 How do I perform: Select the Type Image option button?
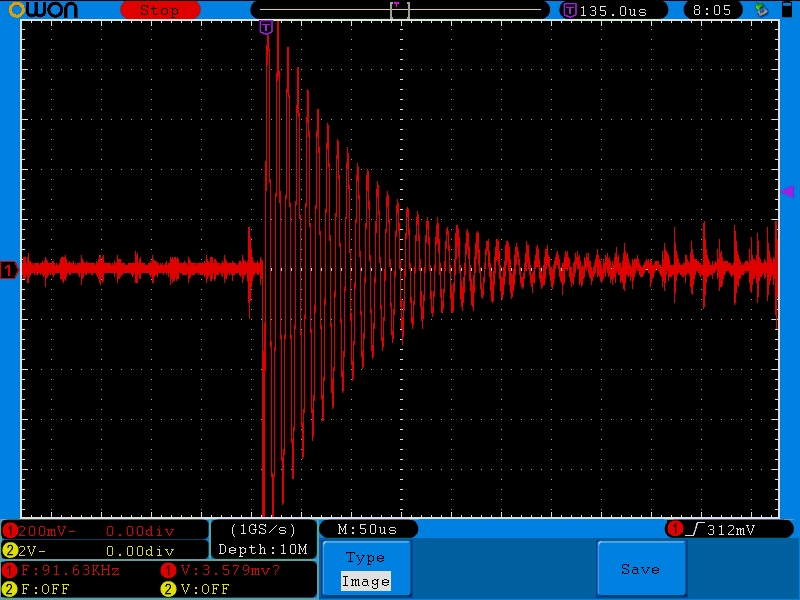pos(366,569)
